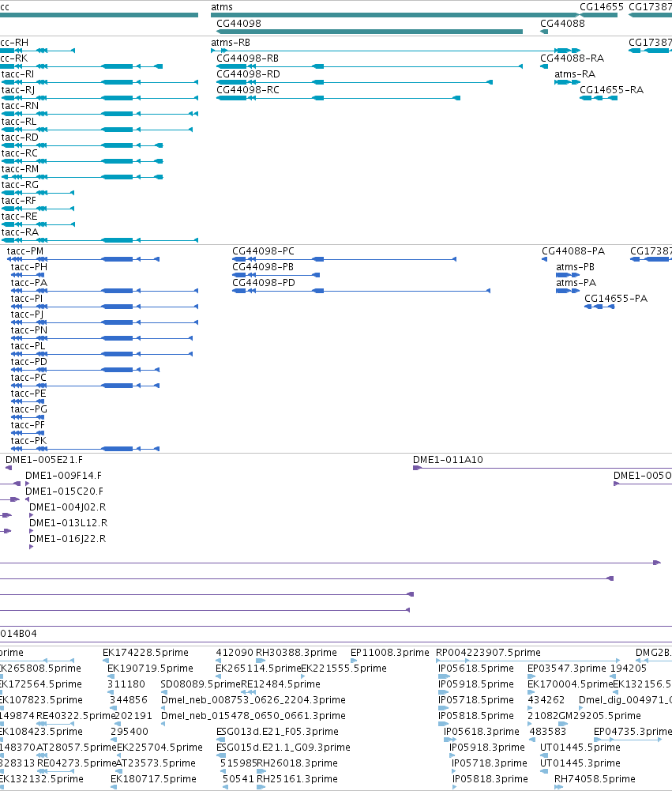This screenshot has height=791, width=672.
Task: Click the atms gene label
Action: 222,7
